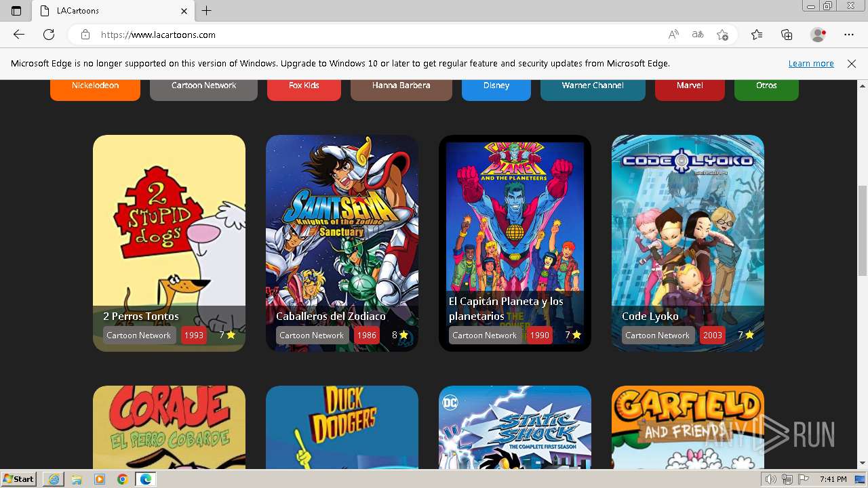Screen dimensions: 868x488
Task: Open the media player taskbar icon
Action: [x=100, y=479]
